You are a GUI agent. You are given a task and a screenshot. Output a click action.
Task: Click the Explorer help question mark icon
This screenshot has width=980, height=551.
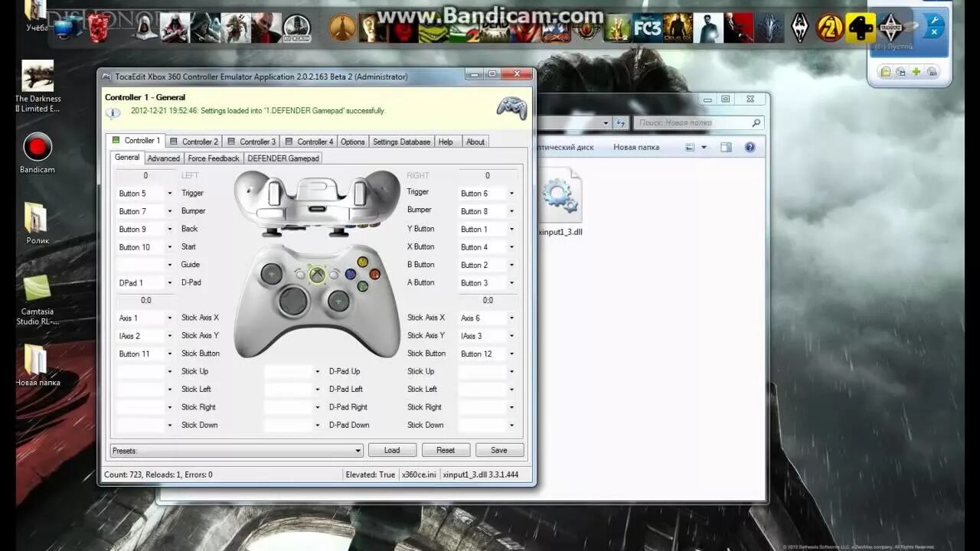(x=750, y=147)
